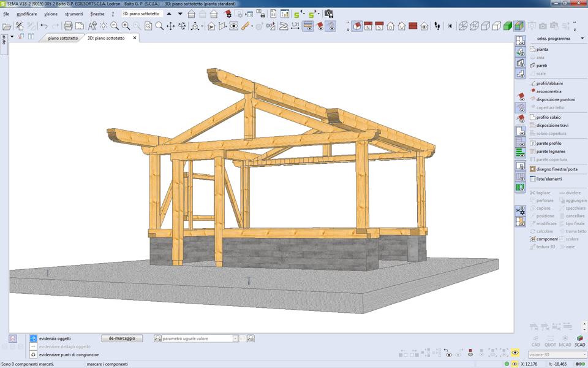The height and width of the screenshot is (368, 588).
Task: Toggle 'evidenziare punti di congiunzione' option
Action: (34, 355)
